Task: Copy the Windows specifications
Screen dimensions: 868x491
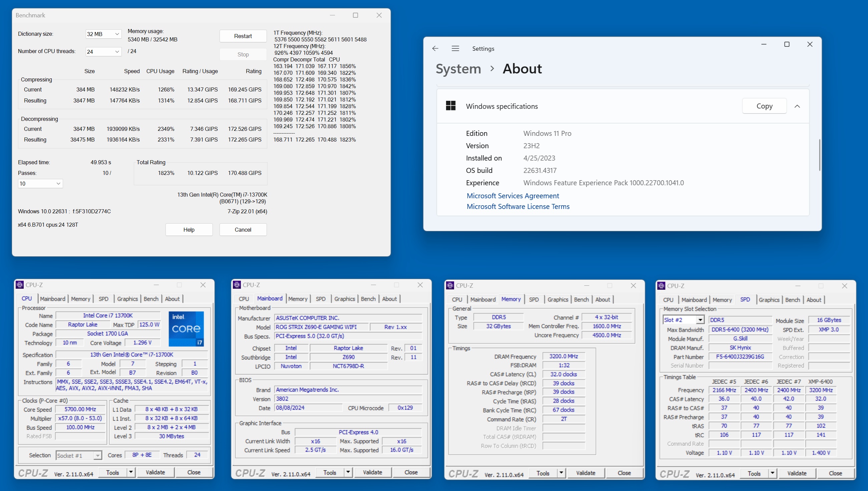Action: [764, 106]
